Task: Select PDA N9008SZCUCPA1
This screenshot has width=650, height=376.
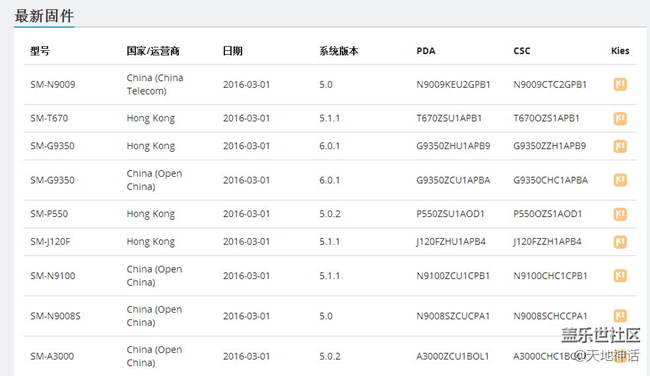Action: click(453, 316)
